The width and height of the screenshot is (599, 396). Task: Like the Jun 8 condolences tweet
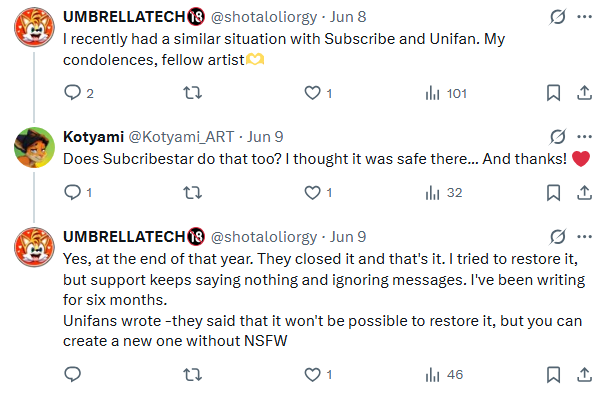pyautogui.click(x=318, y=93)
